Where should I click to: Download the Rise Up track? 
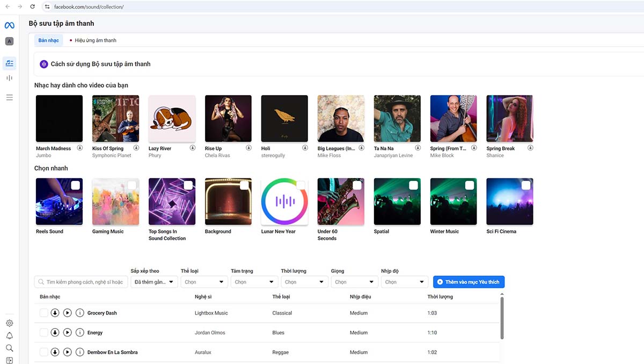click(x=248, y=148)
